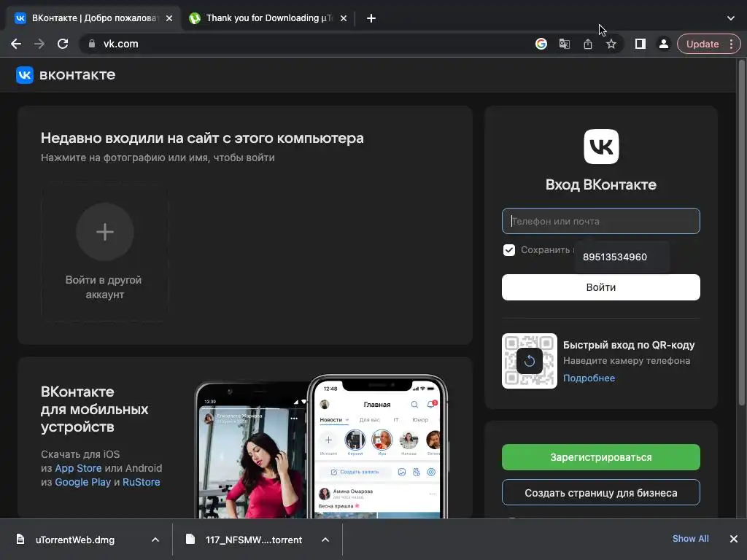Switch to Thank you for Downloading tab
747x560 pixels.
268,18
